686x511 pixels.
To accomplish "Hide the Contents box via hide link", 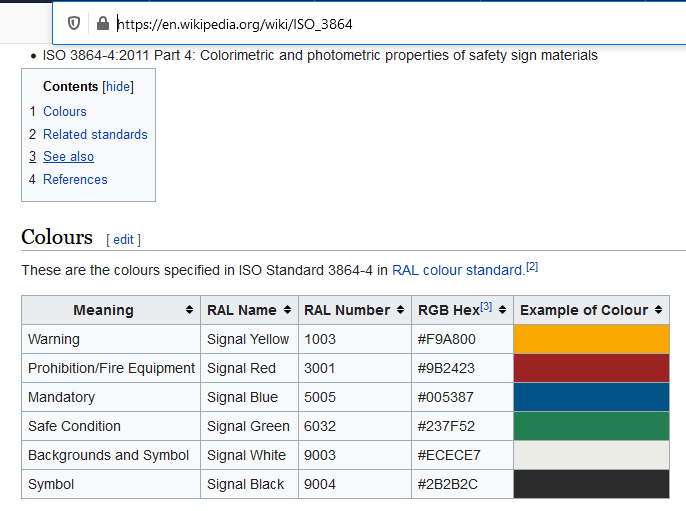I will tap(118, 87).
